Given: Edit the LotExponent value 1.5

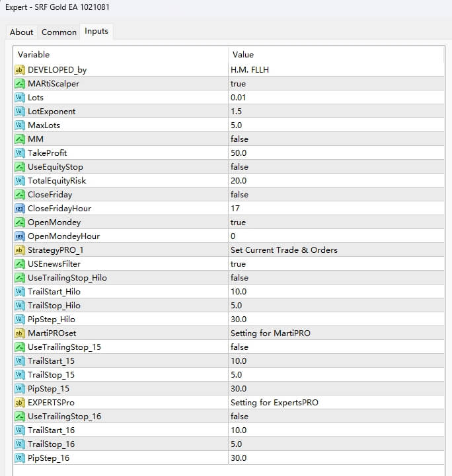Looking at the screenshot, I should [x=236, y=111].
